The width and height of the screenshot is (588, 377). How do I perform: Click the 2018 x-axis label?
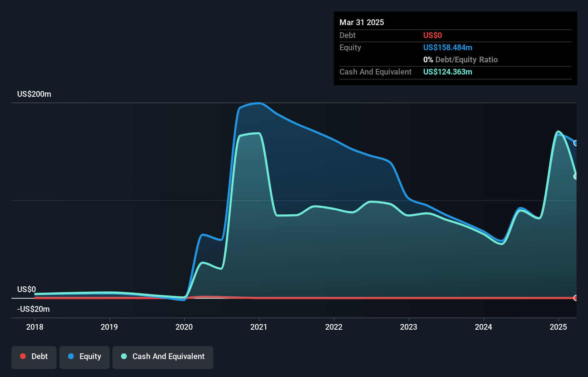pos(35,327)
